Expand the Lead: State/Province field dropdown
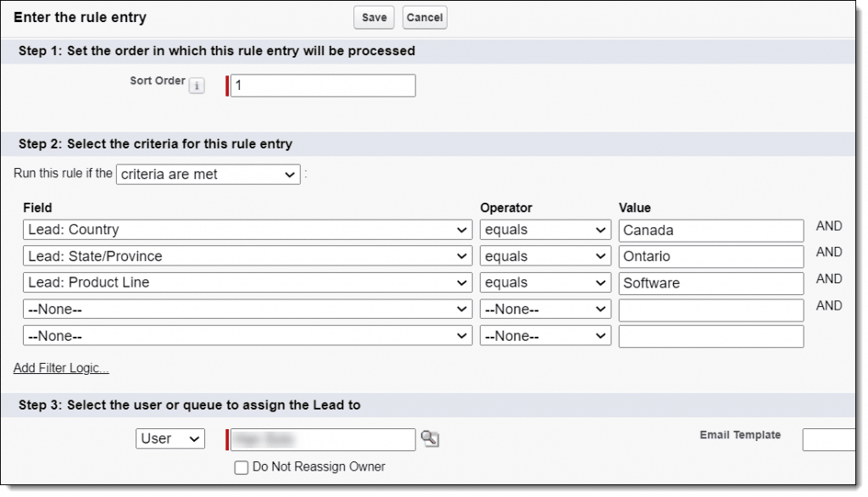 point(248,256)
